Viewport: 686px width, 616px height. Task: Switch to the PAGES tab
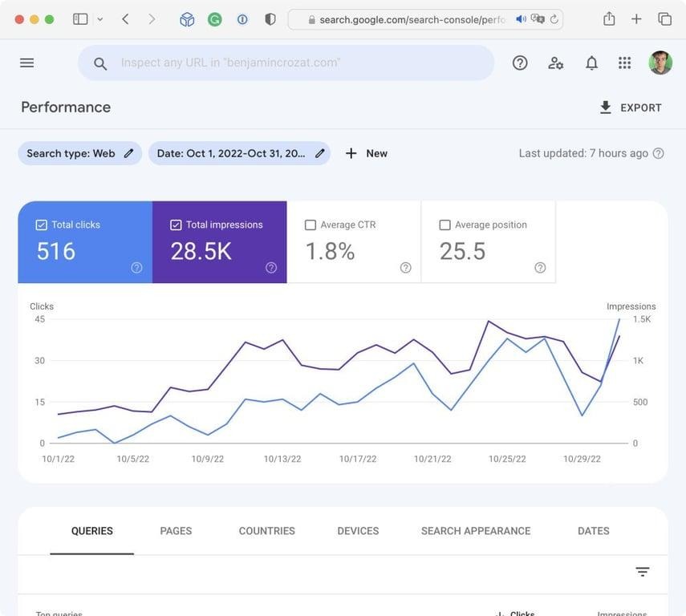[x=176, y=531]
